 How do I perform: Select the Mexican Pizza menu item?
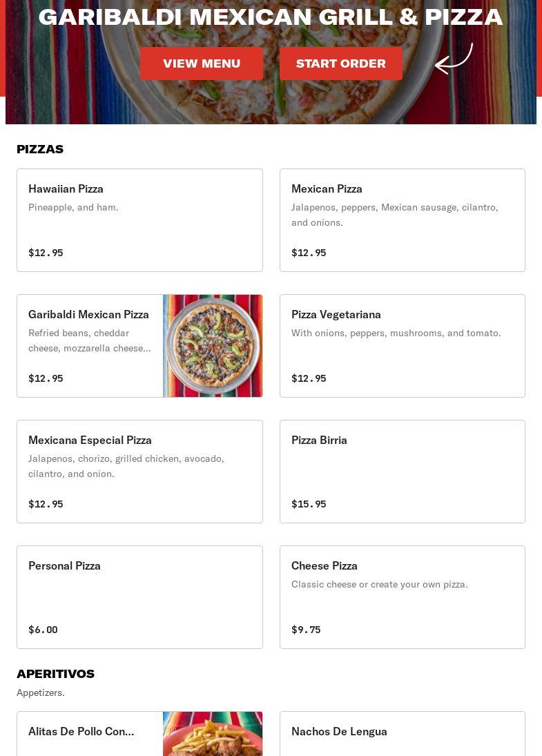pos(402,220)
